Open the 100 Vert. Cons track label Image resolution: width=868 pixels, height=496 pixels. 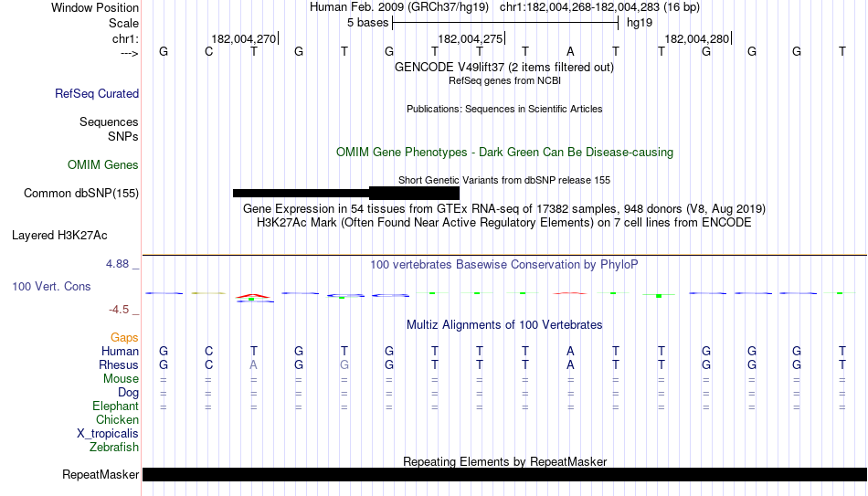click(x=51, y=286)
